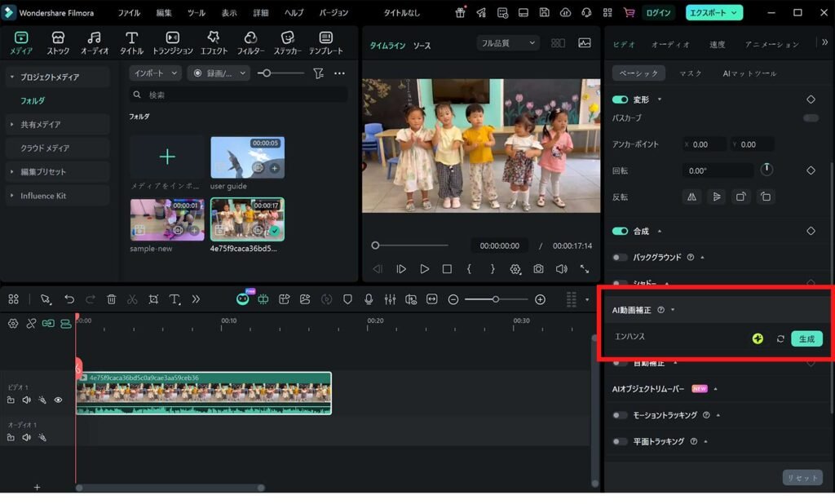Screen dimensions: 835x504
Task: Select the Text tool in the toolbar
Action: [x=175, y=300]
